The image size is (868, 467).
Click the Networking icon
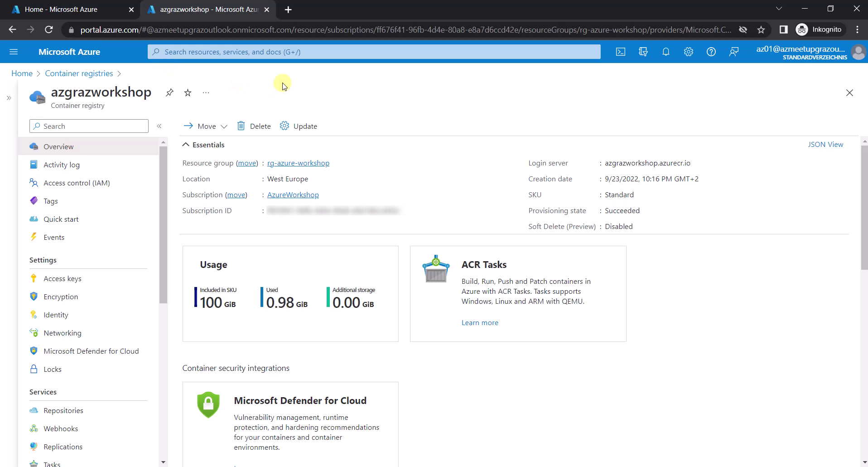[x=34, y=333]
